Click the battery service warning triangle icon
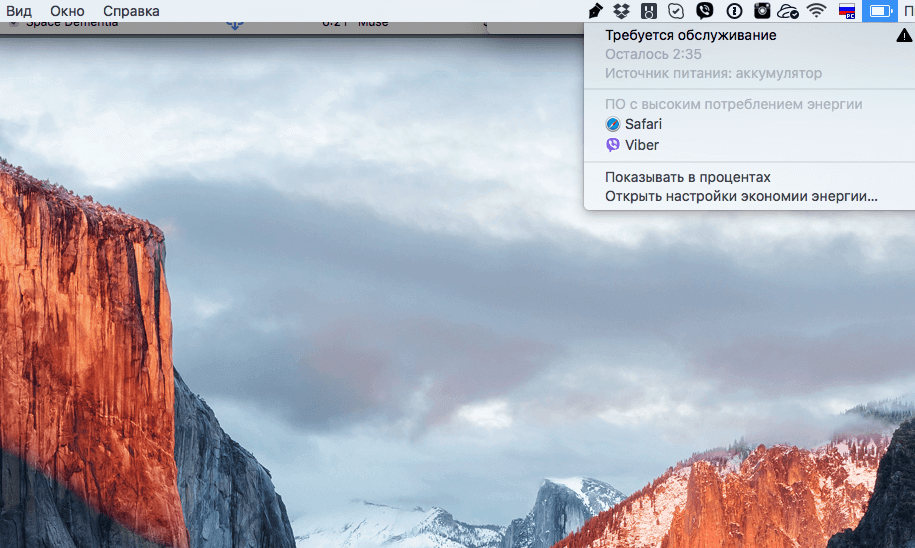This screenshot has height=548, width=915. [904, 36]
